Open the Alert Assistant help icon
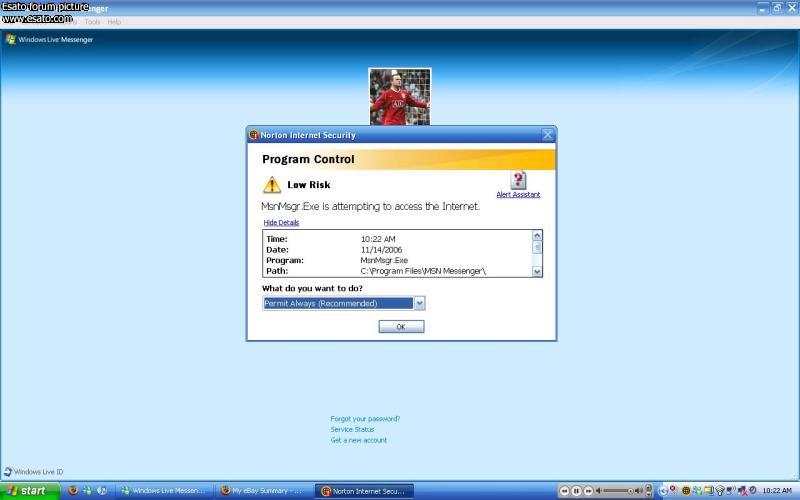800x500 pixels. point(518,180)
